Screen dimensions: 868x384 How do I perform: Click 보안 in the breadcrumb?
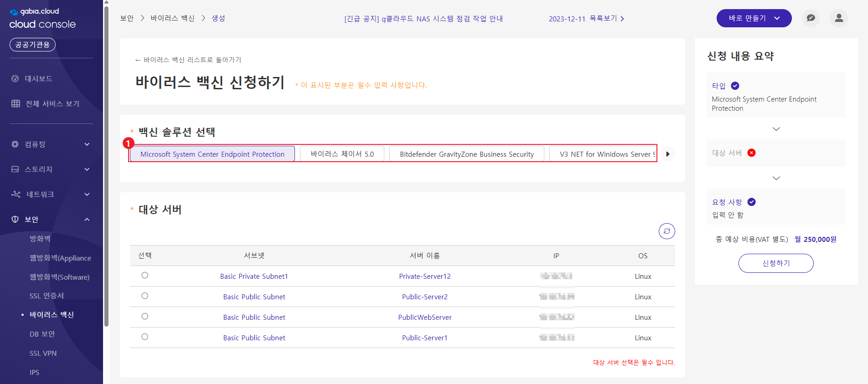[x=127, y=18]
